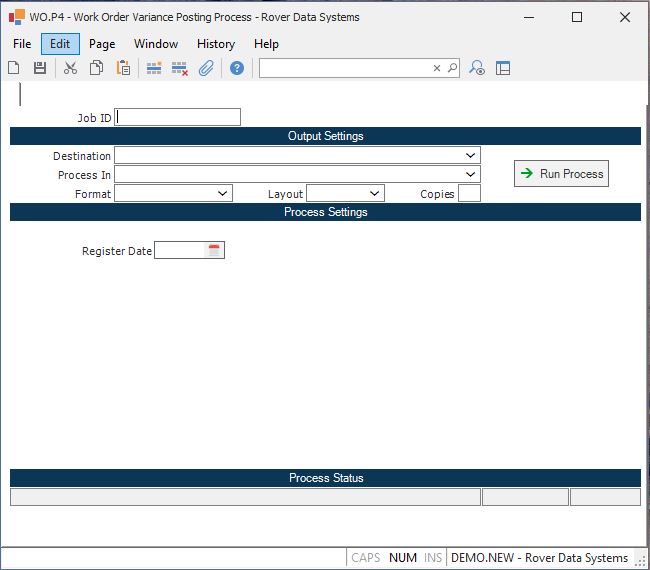Click the Copies input field
The width and height of the screenshot is (650, 570).
pyautogui.click(x=469, y=194)
